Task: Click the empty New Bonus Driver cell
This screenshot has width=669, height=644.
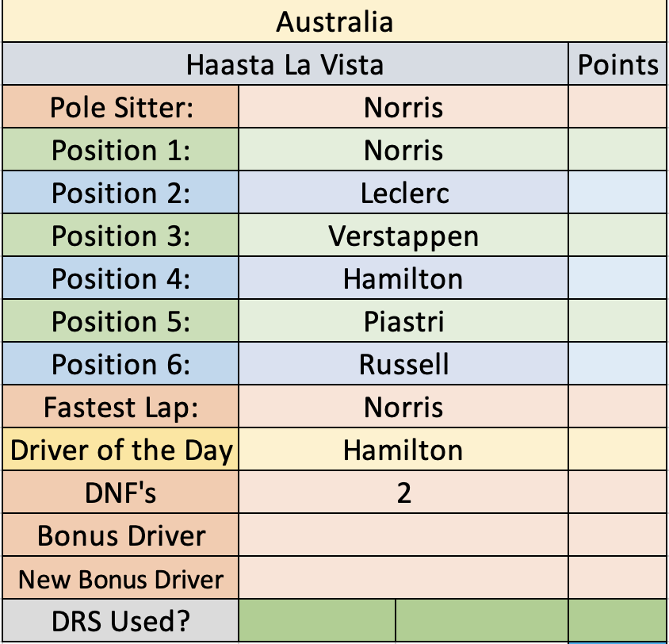Action: [403, 578]
